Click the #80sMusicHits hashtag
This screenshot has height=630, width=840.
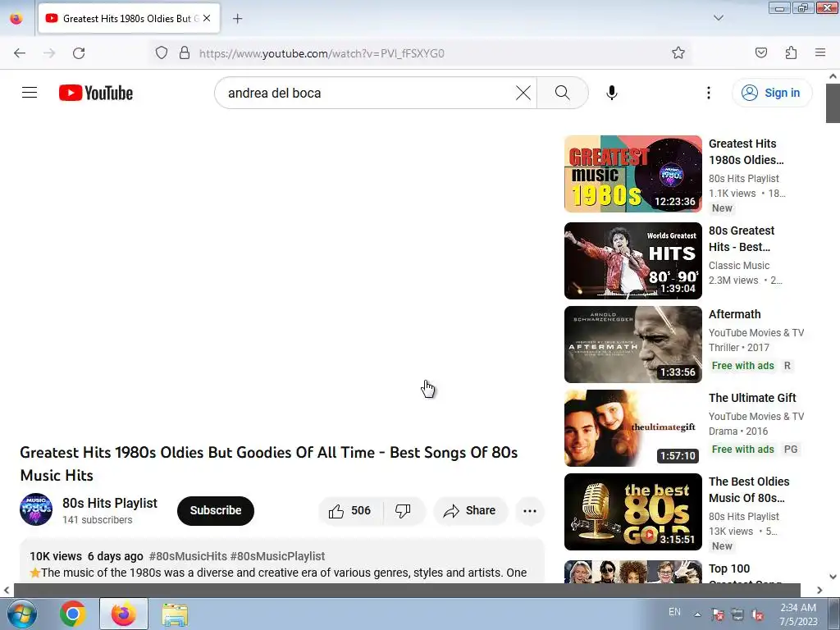188,556
